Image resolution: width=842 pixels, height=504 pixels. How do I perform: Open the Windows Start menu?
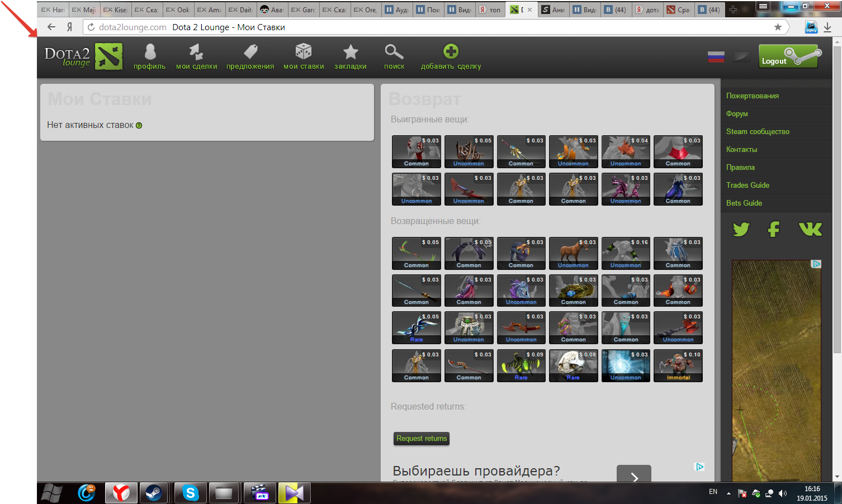tap(52, 493)
